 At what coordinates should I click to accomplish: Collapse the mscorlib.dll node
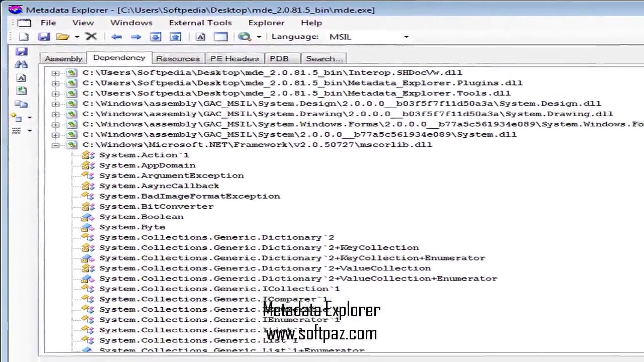pyautogui.click(x=55, y=145)
